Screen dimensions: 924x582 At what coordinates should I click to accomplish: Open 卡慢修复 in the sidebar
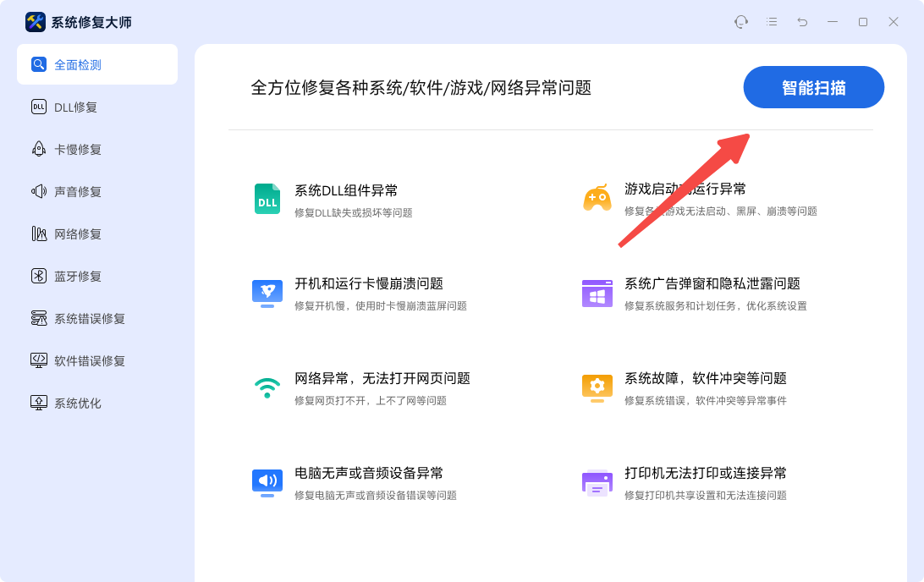77,149
